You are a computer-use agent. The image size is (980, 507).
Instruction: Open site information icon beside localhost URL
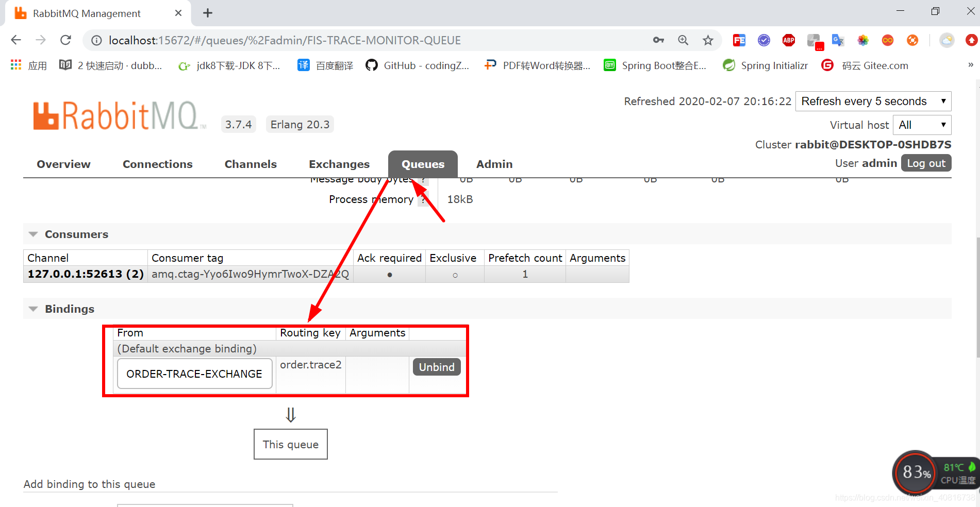tap(96, 40)
